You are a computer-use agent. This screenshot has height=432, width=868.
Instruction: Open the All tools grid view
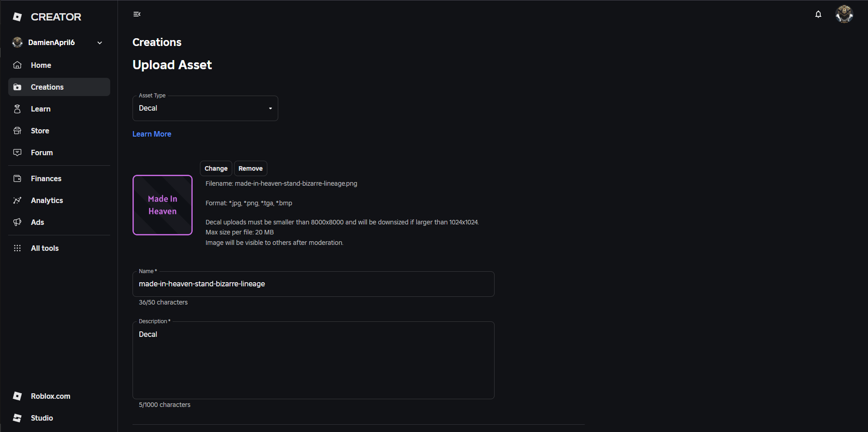[x=45, y=248]
